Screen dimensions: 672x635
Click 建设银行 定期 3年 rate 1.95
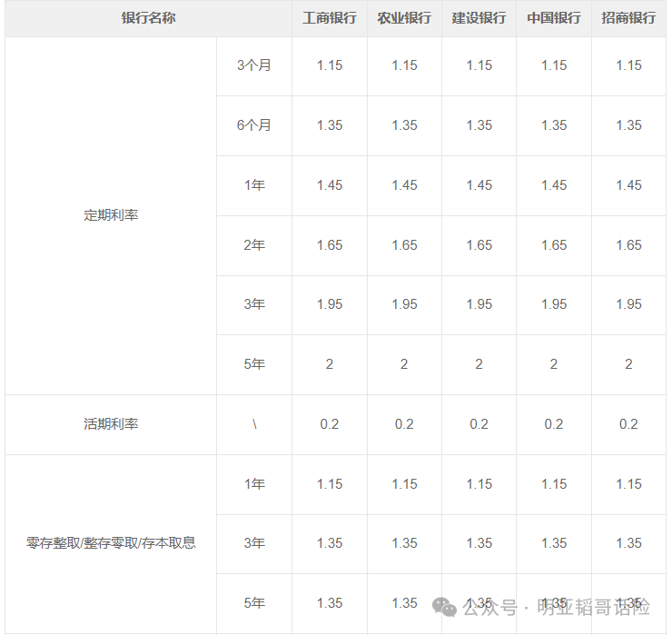tap(479, 304)
